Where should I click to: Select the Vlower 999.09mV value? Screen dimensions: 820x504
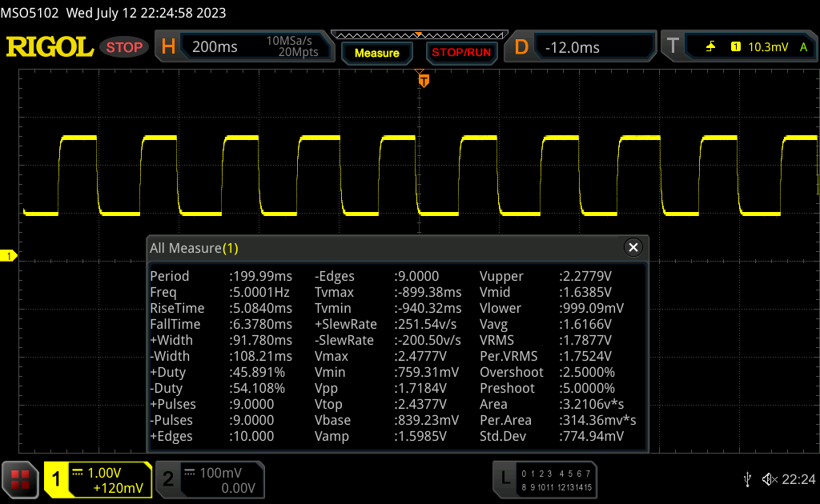click(x=592, y=308)
